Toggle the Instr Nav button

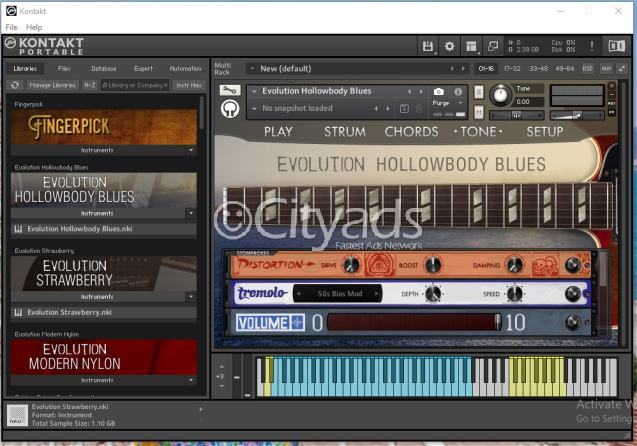(189, 85)
